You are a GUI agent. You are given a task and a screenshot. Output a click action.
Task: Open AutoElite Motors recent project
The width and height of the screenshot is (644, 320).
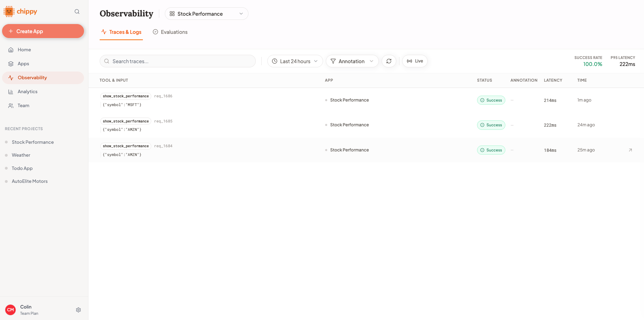pyautogui.click(x=30, y=181)
